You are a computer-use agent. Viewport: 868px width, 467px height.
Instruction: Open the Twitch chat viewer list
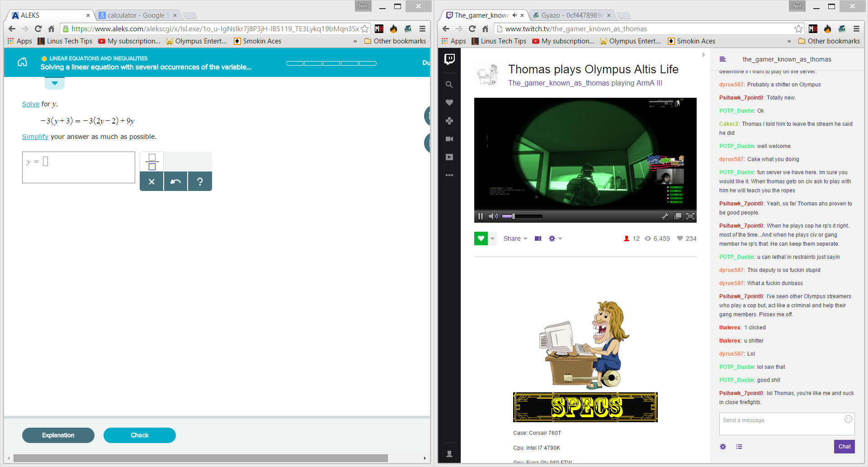click(739, 447)
